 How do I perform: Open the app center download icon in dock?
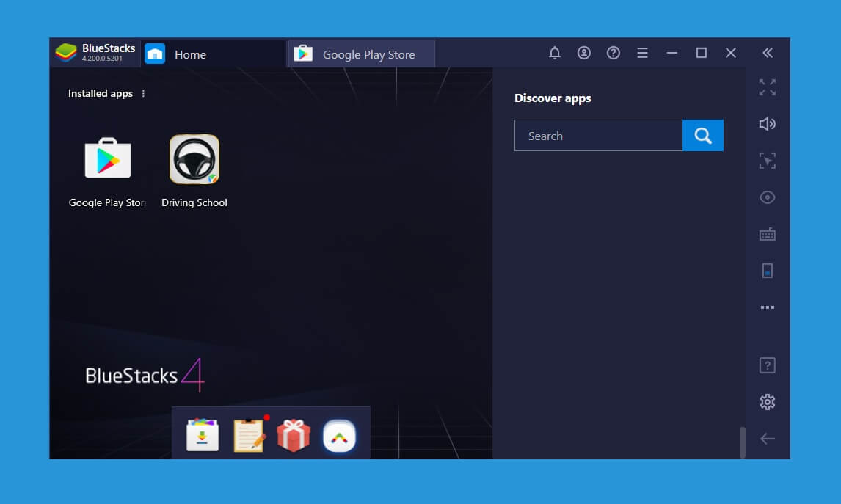point(203,435)
